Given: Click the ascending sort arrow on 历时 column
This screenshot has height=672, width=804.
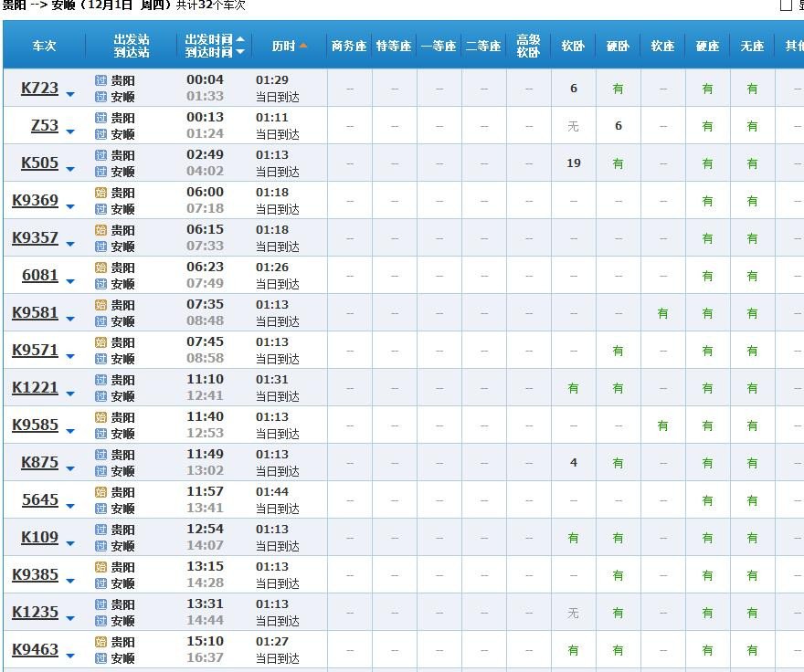Looking at the screenshot, I should coord(304,44).
